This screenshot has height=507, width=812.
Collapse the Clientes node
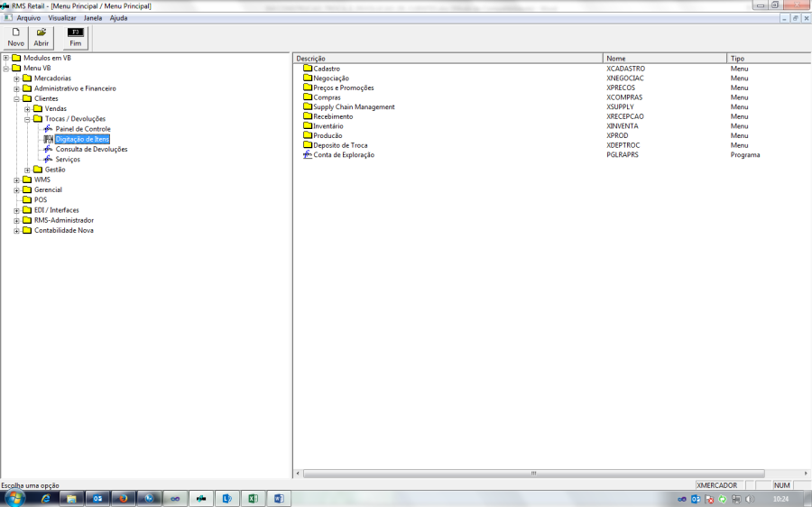coord(16,99)
